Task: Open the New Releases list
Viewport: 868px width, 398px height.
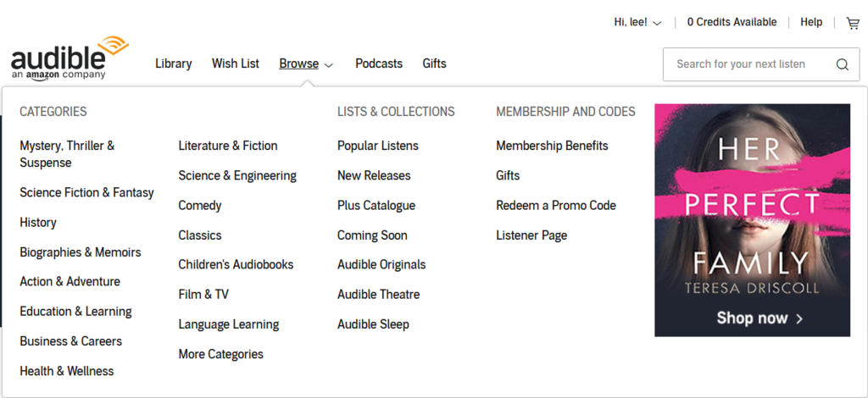Action: (374, 175)
